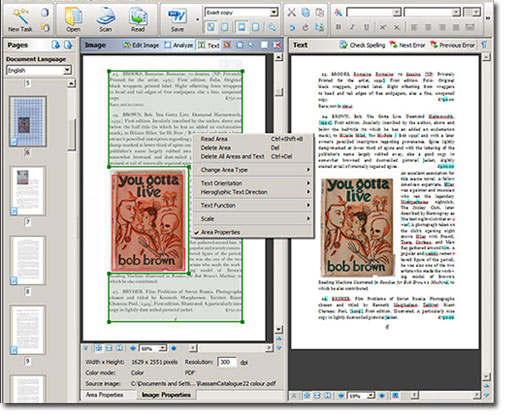Click the Image pane vertical scrollbar handle
Screen dimensions: 510x415
click(x=279, y=92)
